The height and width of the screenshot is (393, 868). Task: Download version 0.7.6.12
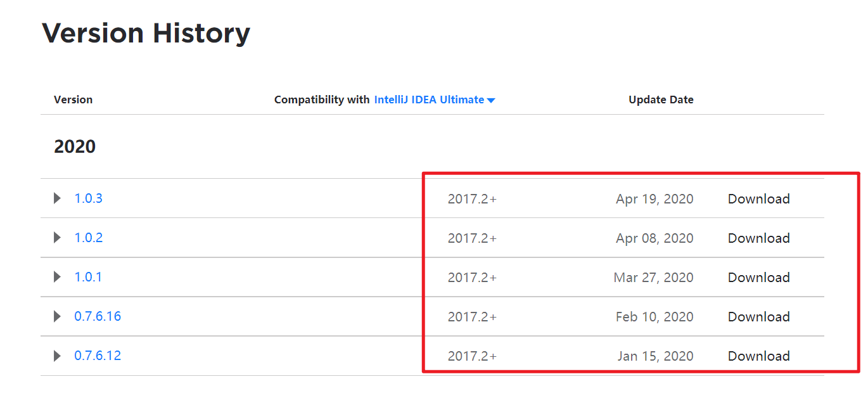click(x=758, y=356)
